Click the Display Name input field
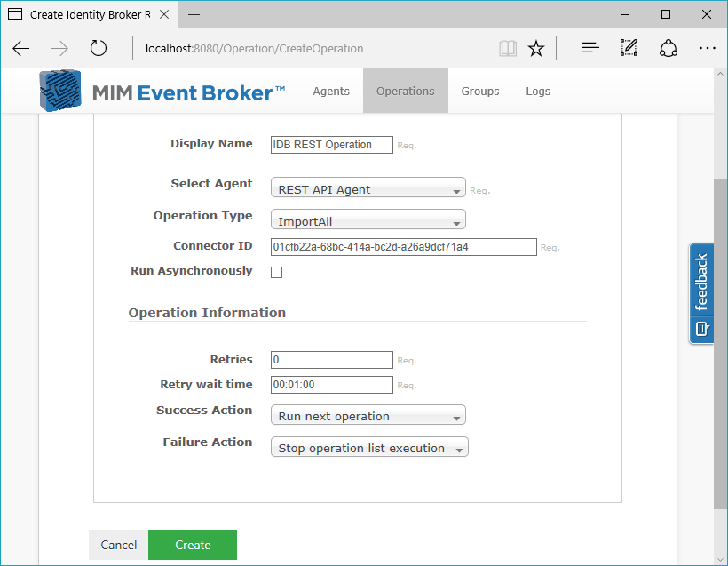This screenshot has height=566, width=728. 332,145
